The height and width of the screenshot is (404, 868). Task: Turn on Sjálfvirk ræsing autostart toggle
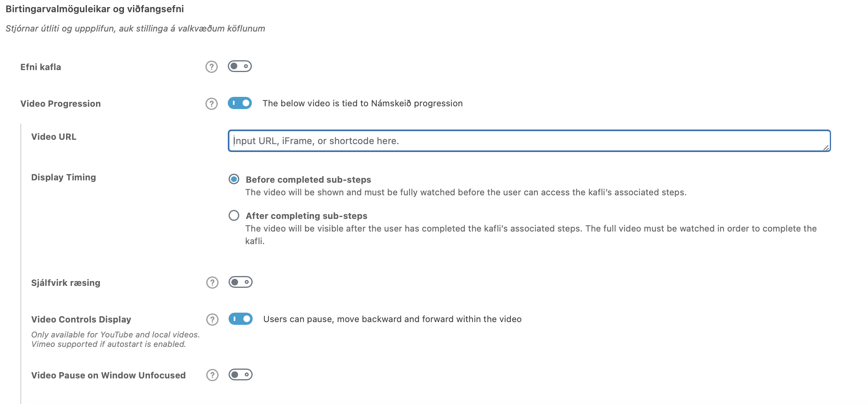pyautogui.click(x=240, y=282)
